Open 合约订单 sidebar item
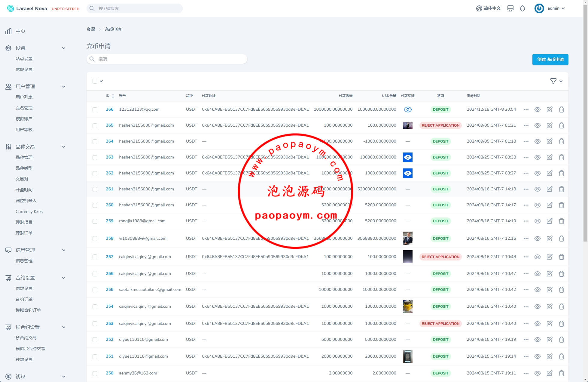Viewport: 588px width, 382px height. 24,299
